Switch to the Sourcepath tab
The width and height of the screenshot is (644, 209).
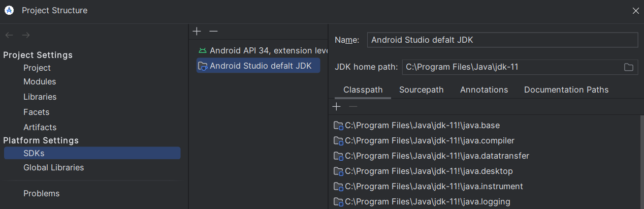point(421,89)
